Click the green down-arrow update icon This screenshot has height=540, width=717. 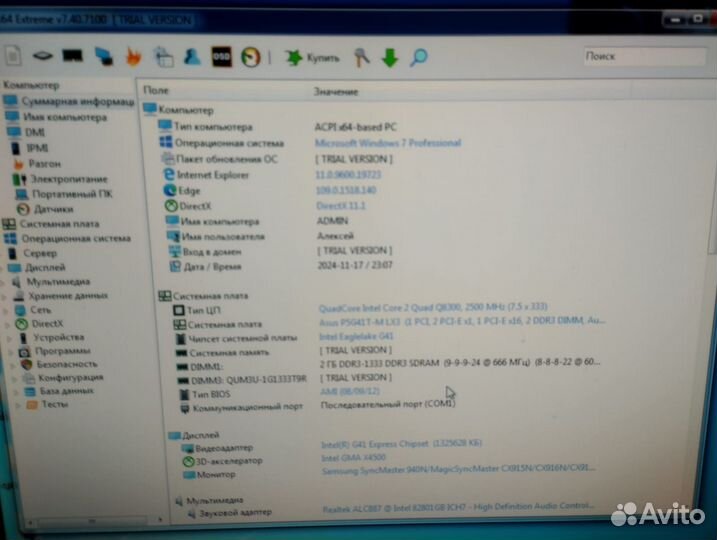(x=389, y=58)
